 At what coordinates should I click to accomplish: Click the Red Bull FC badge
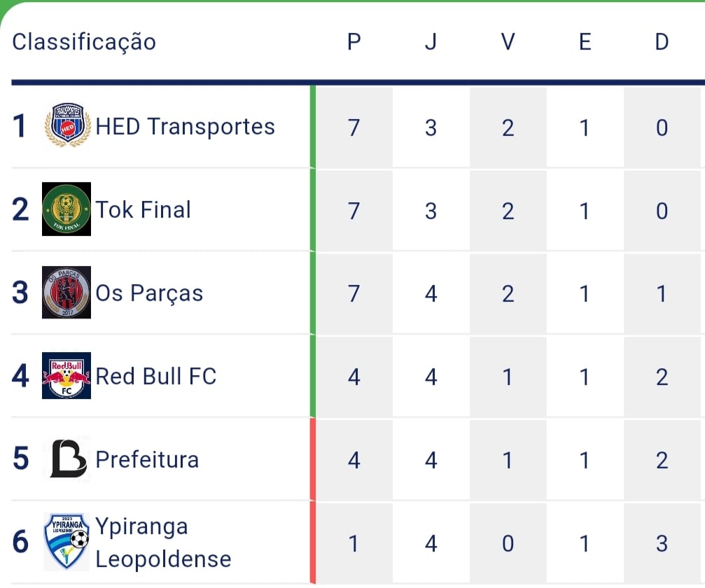67,376
